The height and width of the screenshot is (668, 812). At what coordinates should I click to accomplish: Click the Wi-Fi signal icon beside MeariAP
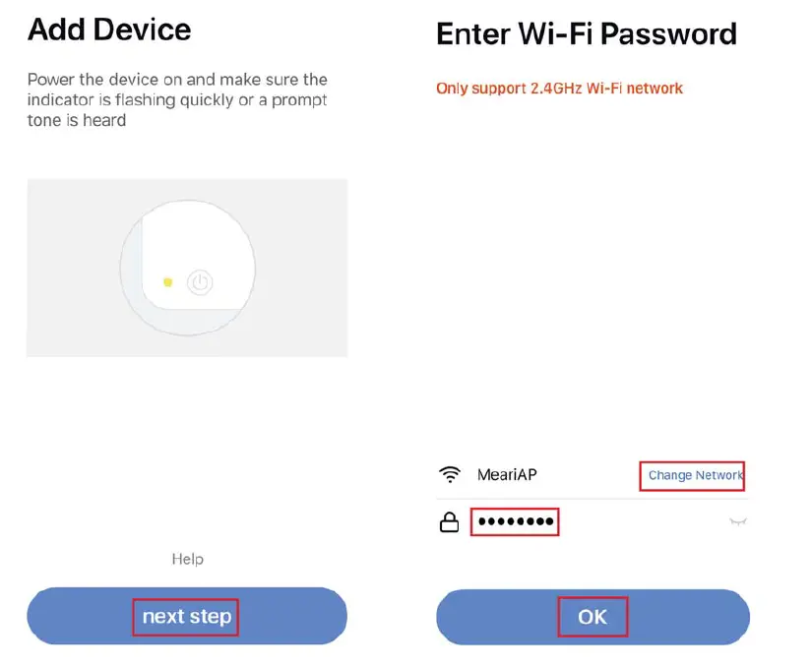(450, 475)
